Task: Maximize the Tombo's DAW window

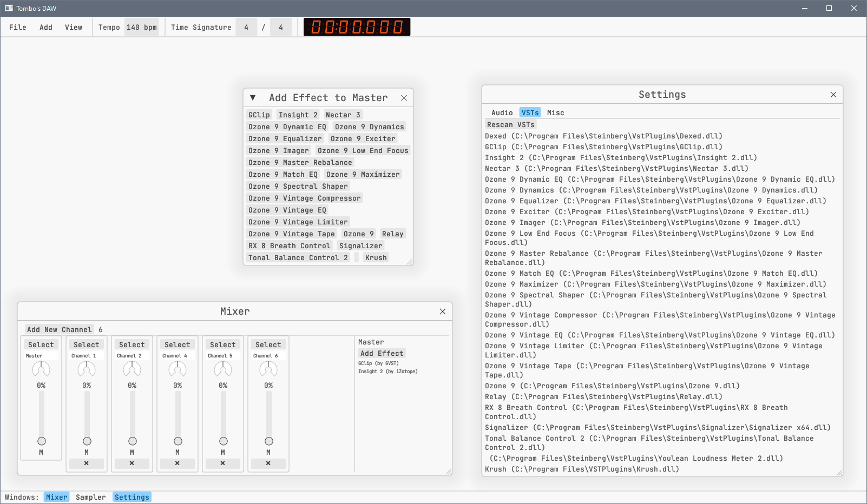Action: click(x=829, y=8)
